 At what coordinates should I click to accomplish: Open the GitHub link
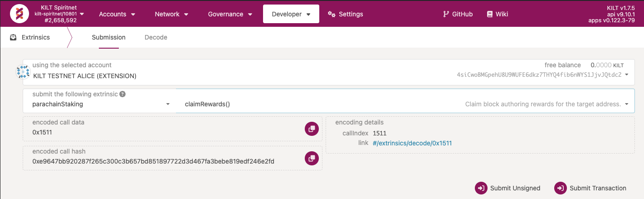coord(458,14)
